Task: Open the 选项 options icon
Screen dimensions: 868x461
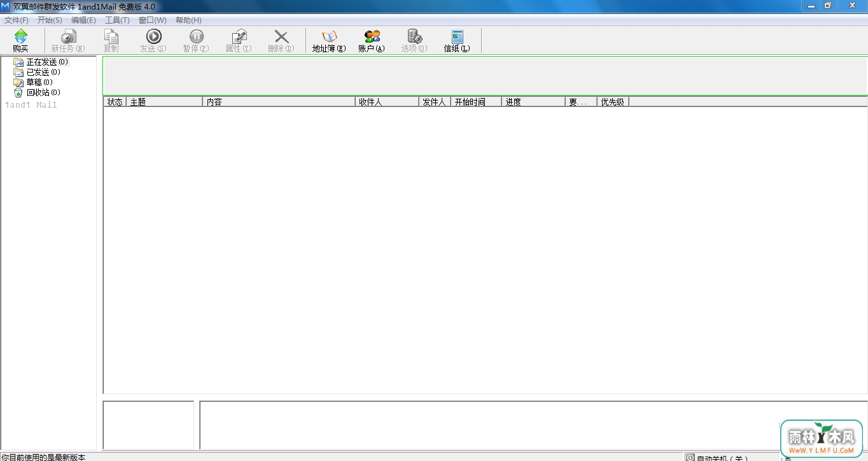Action: pyautogui.click(x=414, y=41)
